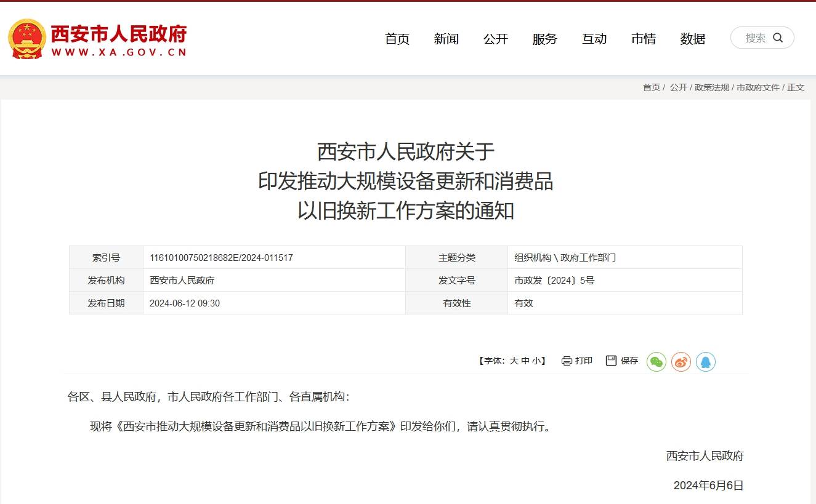Image resolution: width=816 pixels, height=504 pixels.
Task: Click the 索引号 label cell
Action: click(x=106, y=258)
